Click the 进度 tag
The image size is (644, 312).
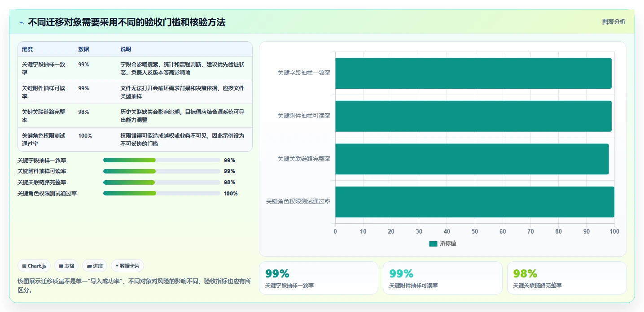point(95,266)
